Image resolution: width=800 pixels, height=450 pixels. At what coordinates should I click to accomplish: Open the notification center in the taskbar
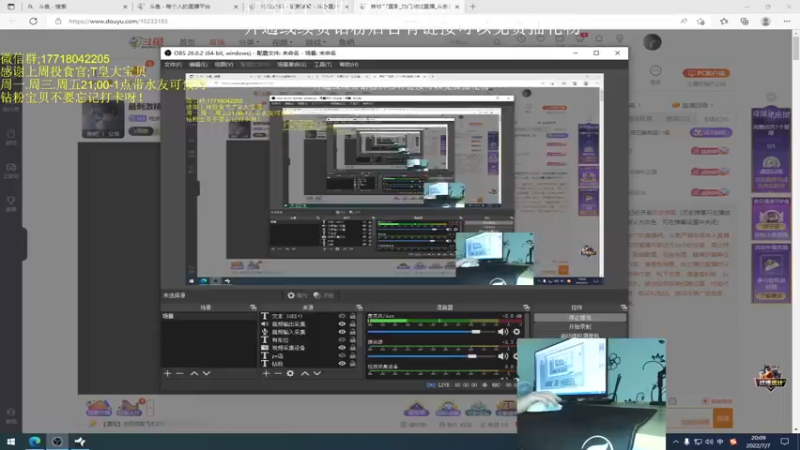coord(785,441)
